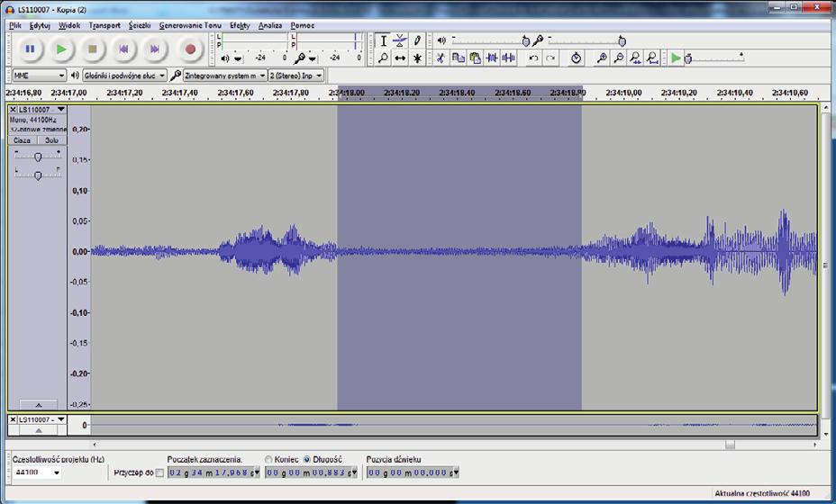Select the pencil Draw tool
This screenshot has width=836, height=504.
pyautogui.click(x=417, y=41)
